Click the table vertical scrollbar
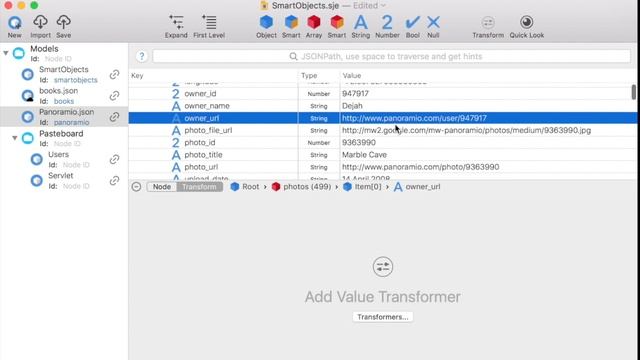Screen dimensions: 640x360 pos(633,92)
